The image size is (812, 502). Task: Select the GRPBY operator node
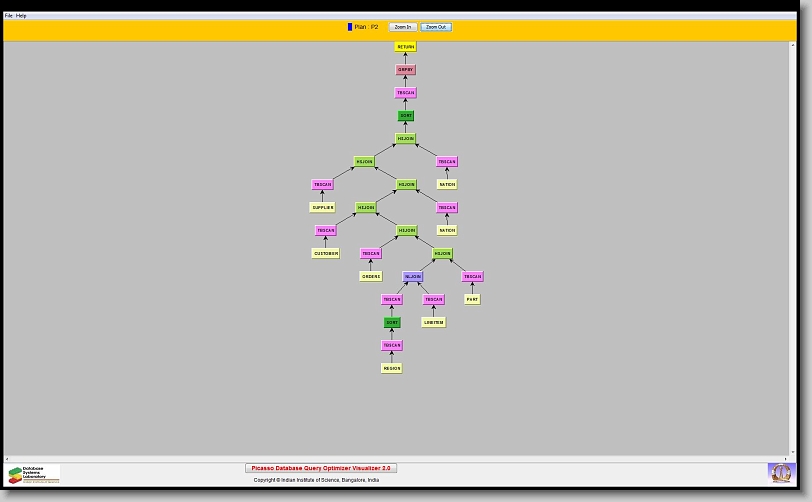[x=405, y=70]
